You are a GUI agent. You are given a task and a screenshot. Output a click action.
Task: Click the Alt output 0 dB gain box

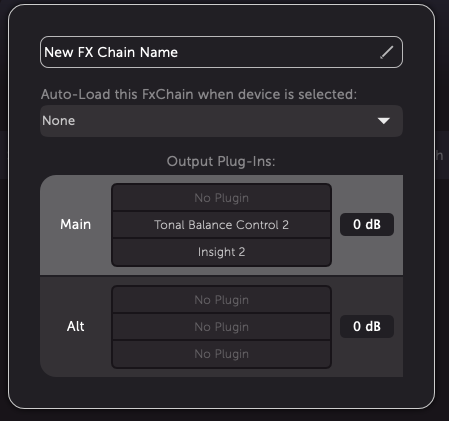367,326
